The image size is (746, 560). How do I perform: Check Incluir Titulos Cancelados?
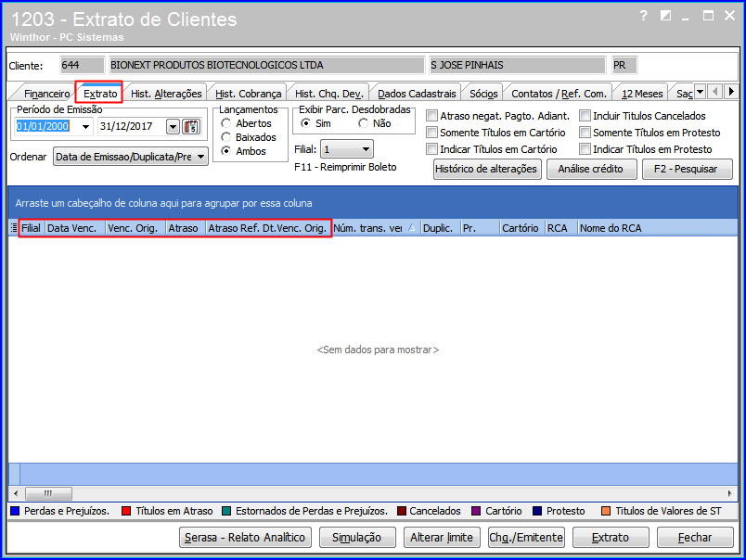coord(585,116)
